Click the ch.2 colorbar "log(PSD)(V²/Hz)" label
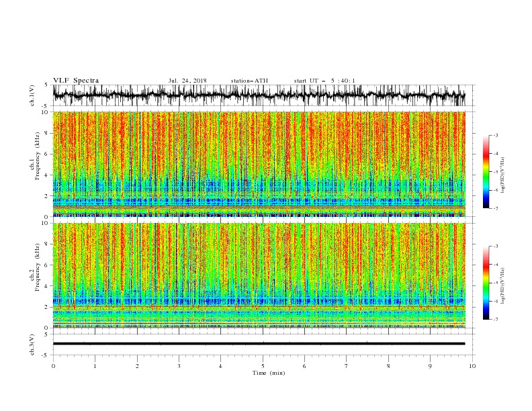 click(503, 285)
